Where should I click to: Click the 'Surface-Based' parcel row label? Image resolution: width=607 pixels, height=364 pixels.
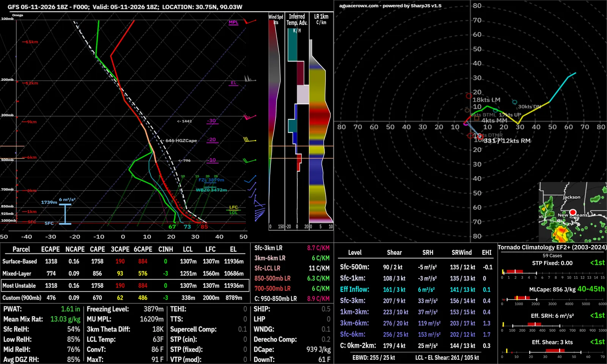pos(20,261)
